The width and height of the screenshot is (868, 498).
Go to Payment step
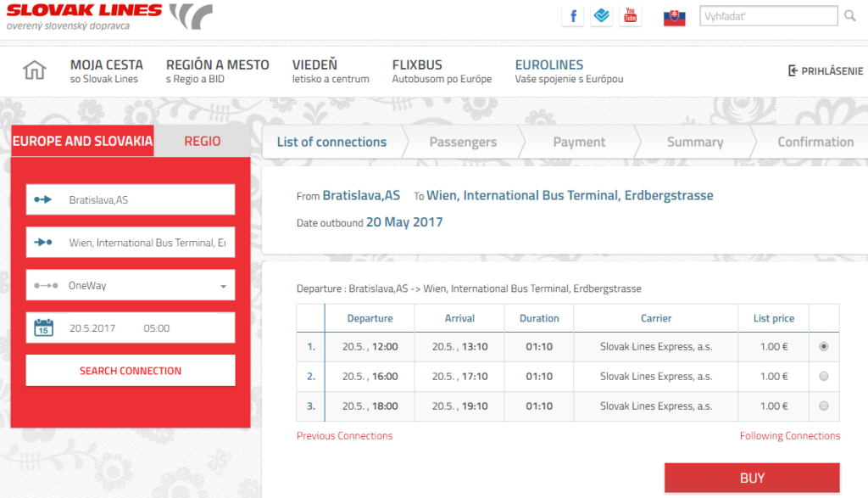[x=579, y=142]
